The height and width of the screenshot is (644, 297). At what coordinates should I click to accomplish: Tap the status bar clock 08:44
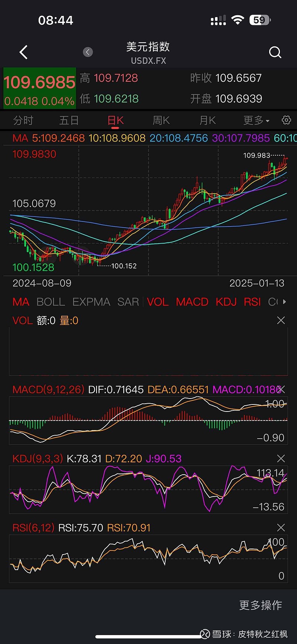point(56,20)
